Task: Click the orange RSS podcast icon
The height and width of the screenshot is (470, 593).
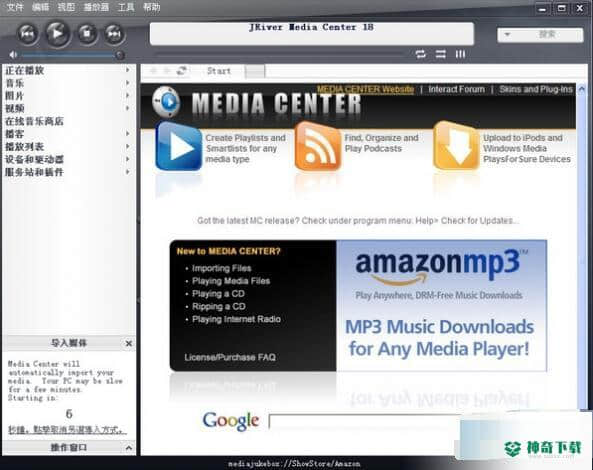Action: [x=318, y=146]
